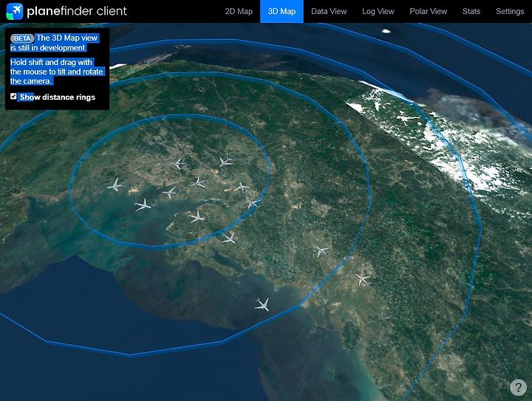Click the 'Hold shift and drag' instruction text
Image resolution: width=532 pixels, height=401 pixels.
tap(57, 72)
